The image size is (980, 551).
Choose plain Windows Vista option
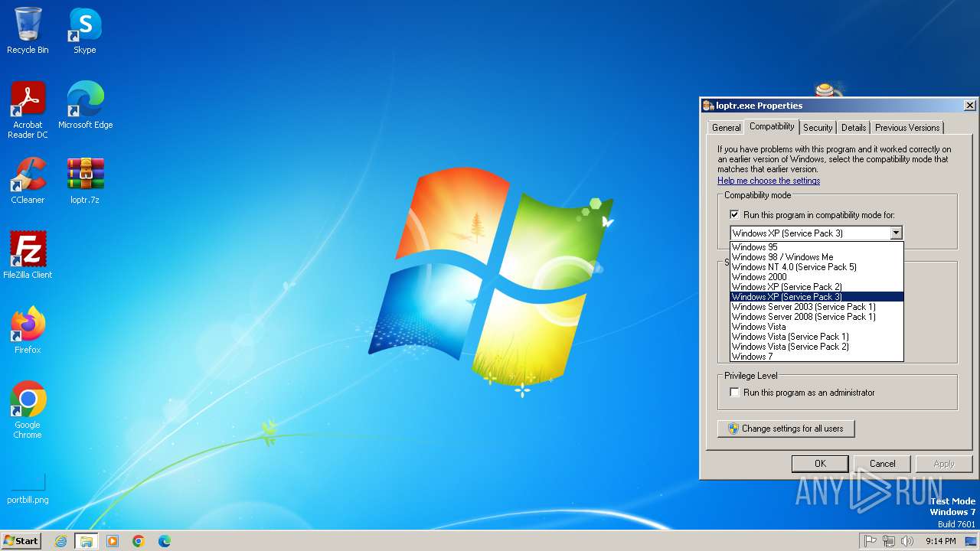817,327
